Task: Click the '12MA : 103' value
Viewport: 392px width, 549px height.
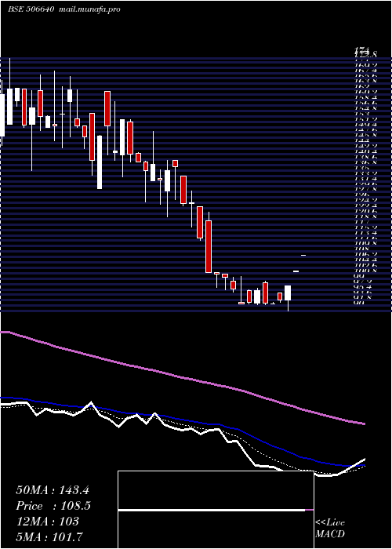Action: click(x=47, y=522)
